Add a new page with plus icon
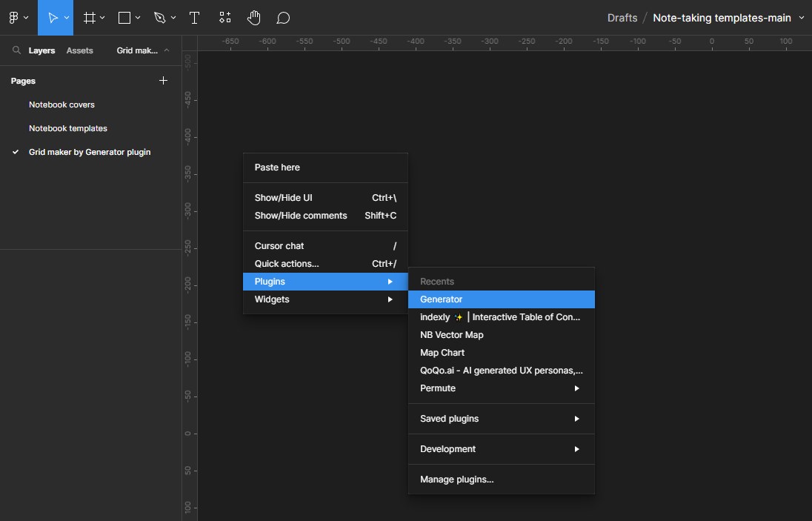812x521 pixels. click(x=163, y=80)
